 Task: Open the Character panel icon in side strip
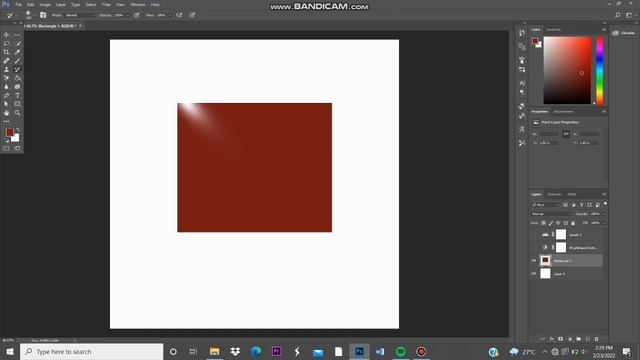(522, 83)
